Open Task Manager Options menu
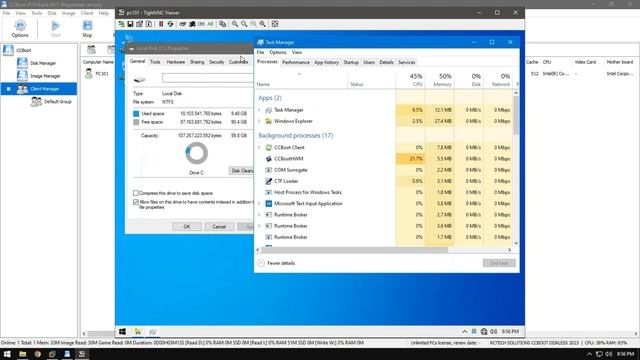 point(278,52)
